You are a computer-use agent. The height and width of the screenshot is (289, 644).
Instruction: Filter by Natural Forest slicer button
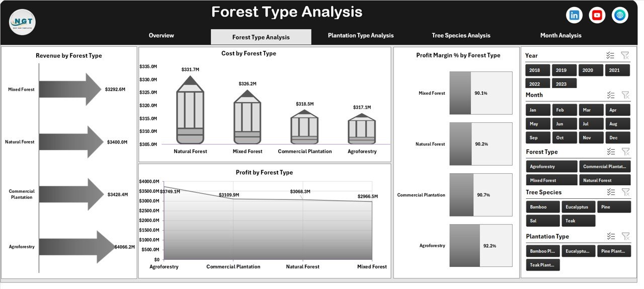pos(605,180)
